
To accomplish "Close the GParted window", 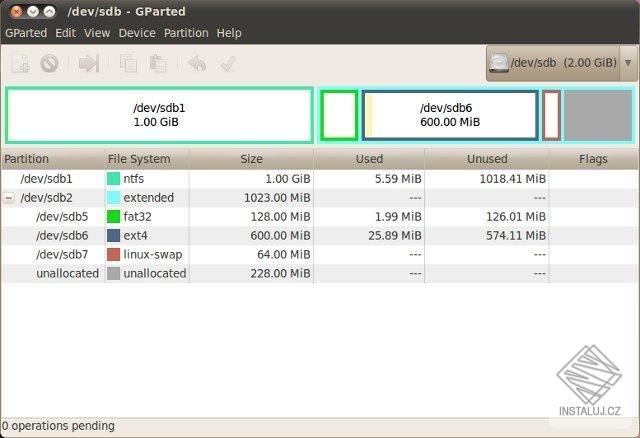I will click(16, 11).
